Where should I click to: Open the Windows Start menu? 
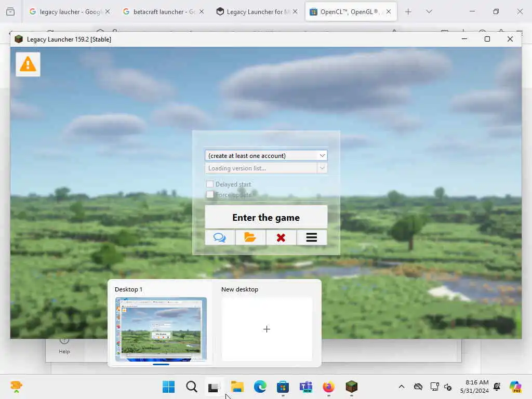click(x=169, y=387)
